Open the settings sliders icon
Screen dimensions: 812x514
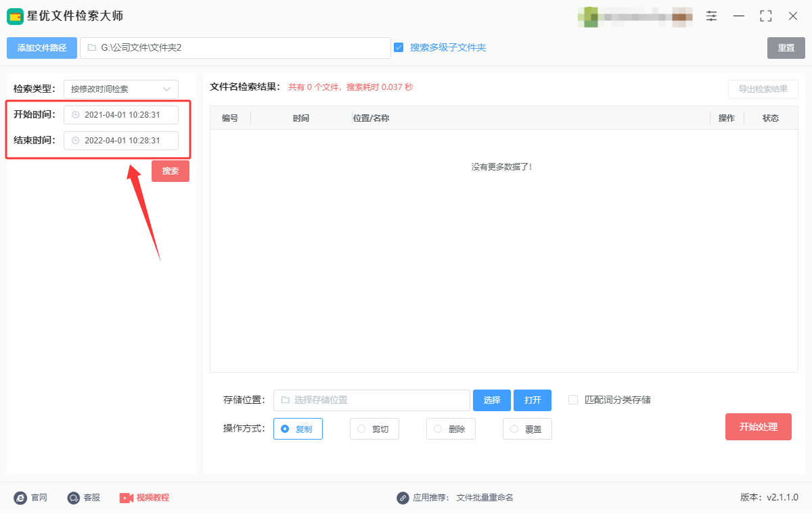coord(712,16)
